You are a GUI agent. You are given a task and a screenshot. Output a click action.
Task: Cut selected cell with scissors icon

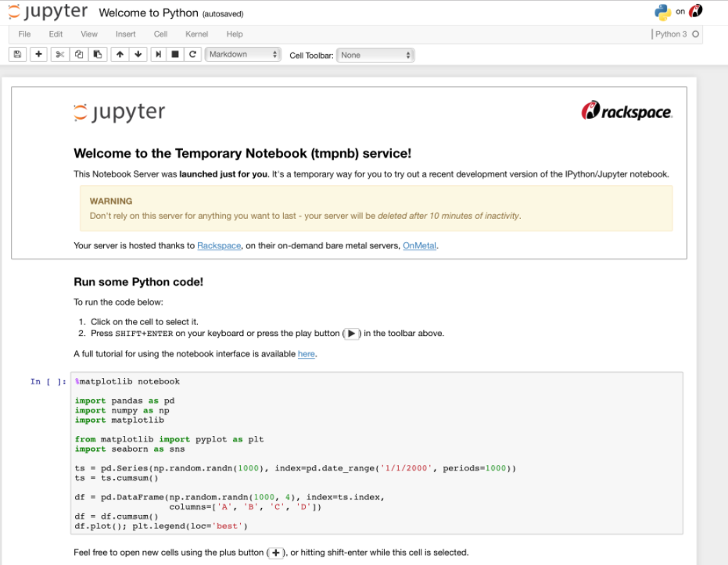60,54
